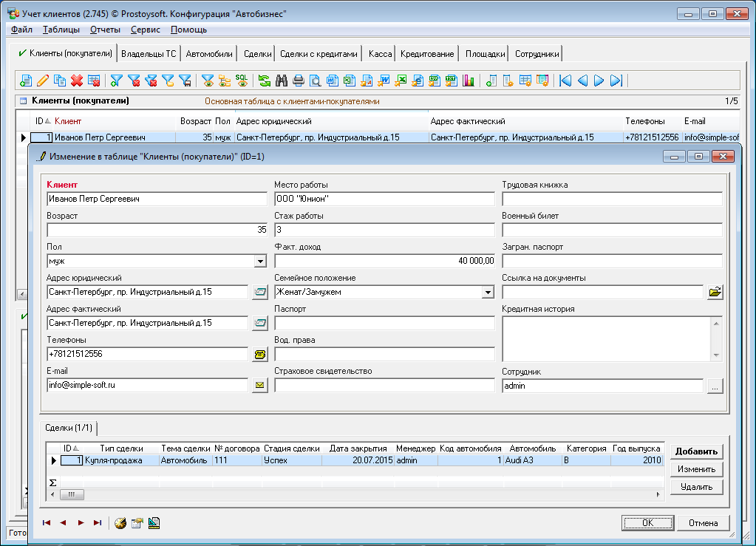Click the bar chart icon in toolbar
The height and width of the screenshot is (546, 756).
[468, 81]
